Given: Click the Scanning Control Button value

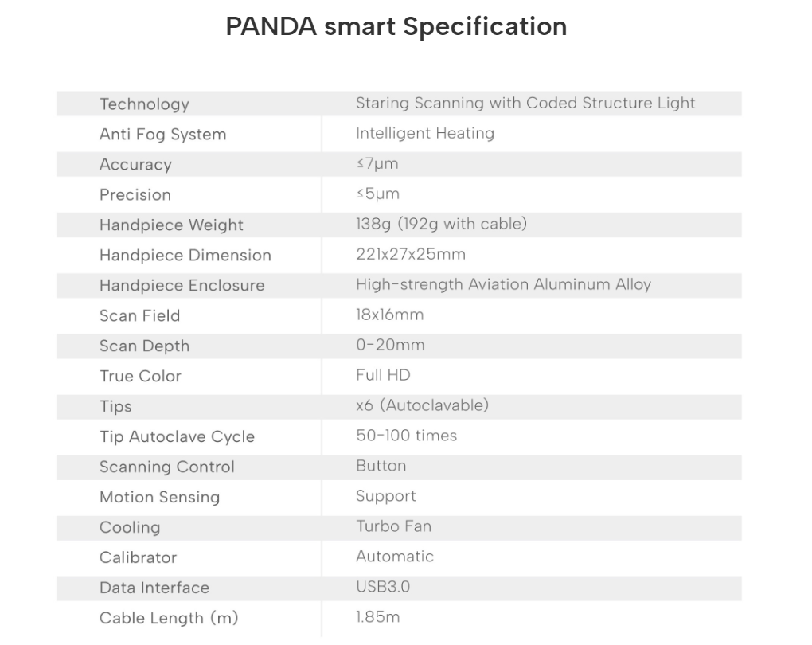Looking at the screenshot, I should (x=381, y=467).
